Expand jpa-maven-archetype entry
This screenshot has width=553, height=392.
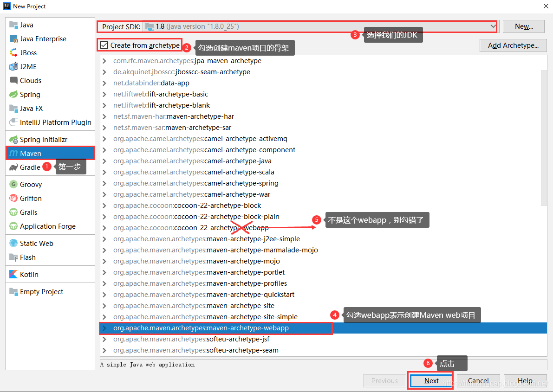(104, 61)
